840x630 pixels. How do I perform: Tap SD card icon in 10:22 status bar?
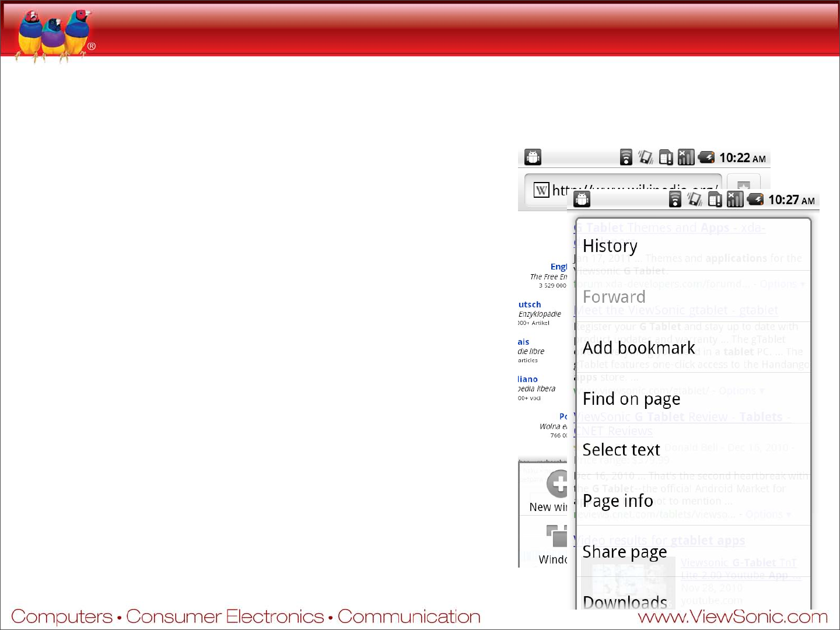(x=666, y=157)
